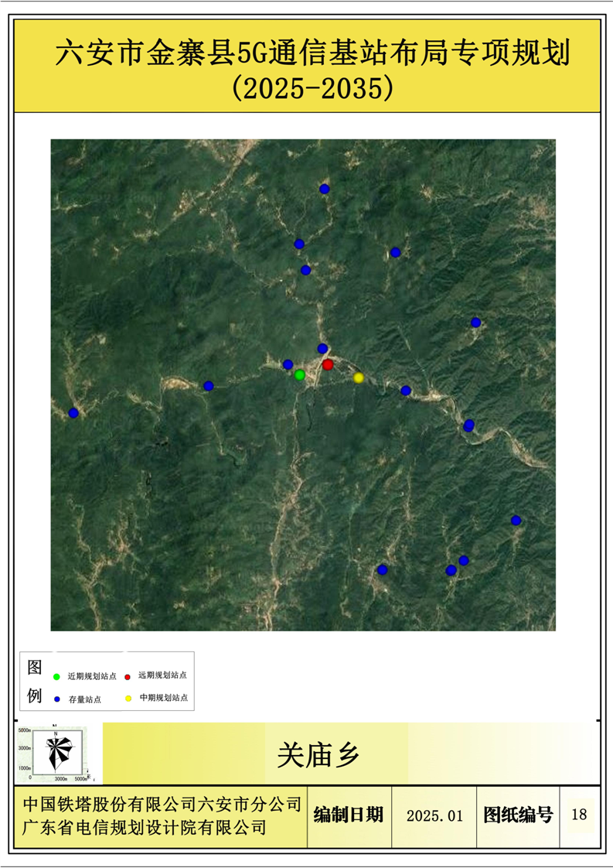Screen dimensions: 613x868
Task: Click the title line 六安市金寨县5G通信基站布局专项规划
Action: [x=312, y=53]
